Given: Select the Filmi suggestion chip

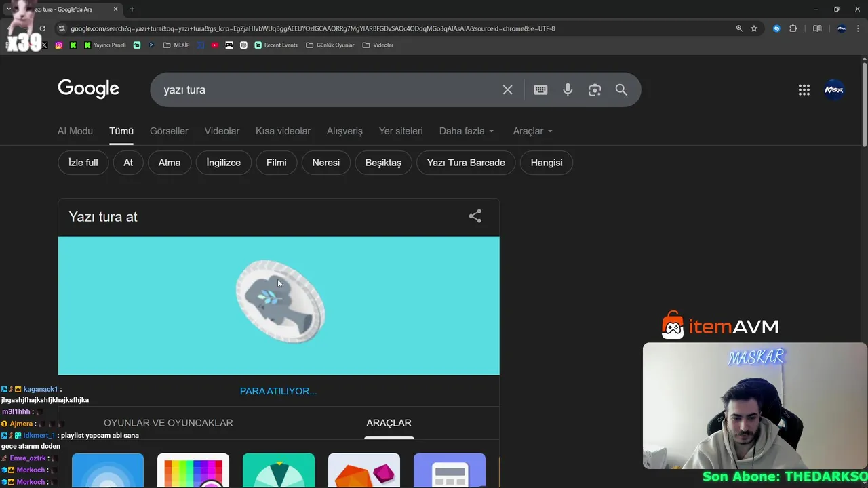Looking at the screenshot, I should coord(276,163).
